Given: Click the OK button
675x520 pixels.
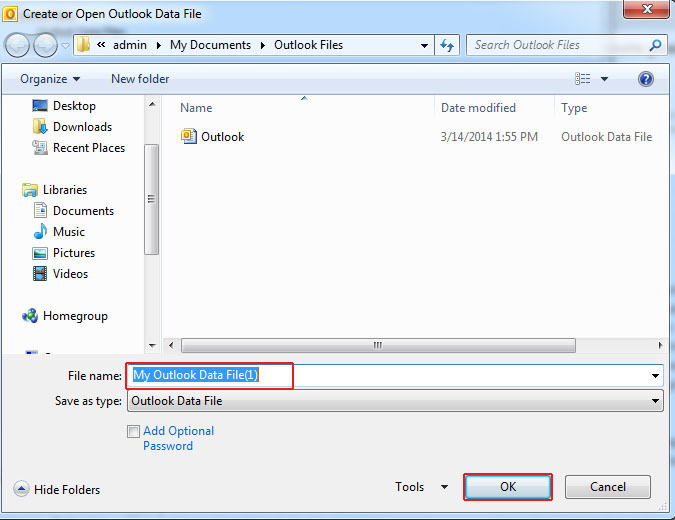Looking at the screenshot, I should [x=508, y=487].
